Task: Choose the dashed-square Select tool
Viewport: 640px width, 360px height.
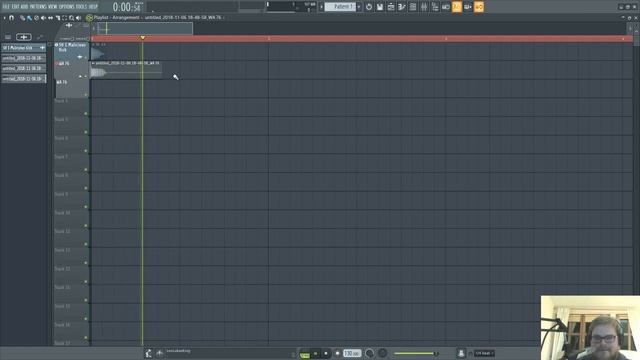Action: [64, 18]
